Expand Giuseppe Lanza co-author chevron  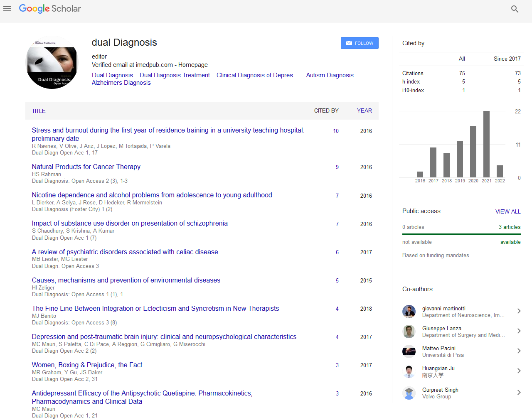[x=519, y=331]
